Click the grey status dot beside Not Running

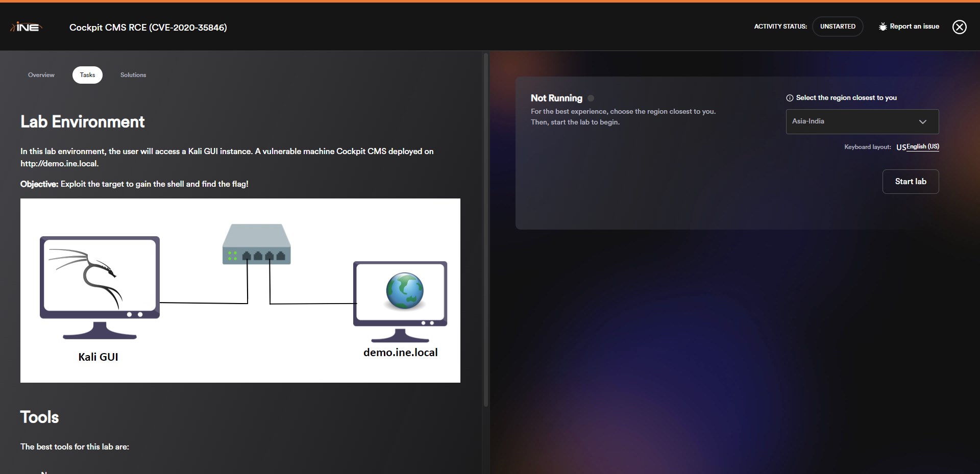click(x=591, y=98)
